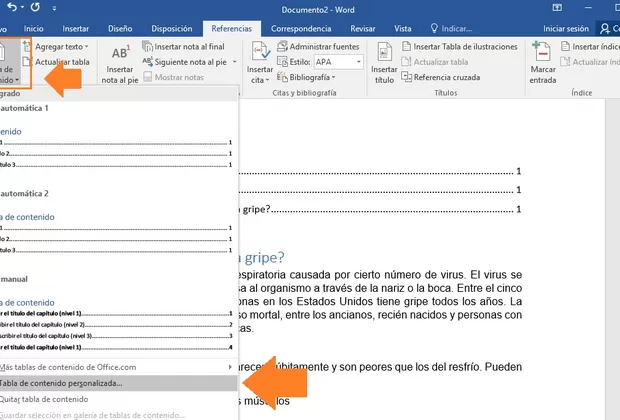Open Quick Access Toolbar customize arrow
The image size is (620, 420).
coord(54,8)
